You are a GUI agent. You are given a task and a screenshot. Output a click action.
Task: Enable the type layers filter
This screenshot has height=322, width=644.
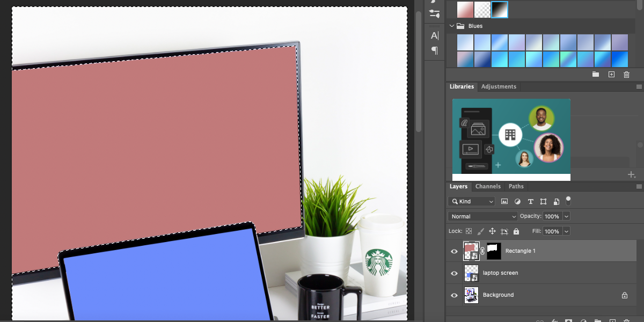point(530,201)
